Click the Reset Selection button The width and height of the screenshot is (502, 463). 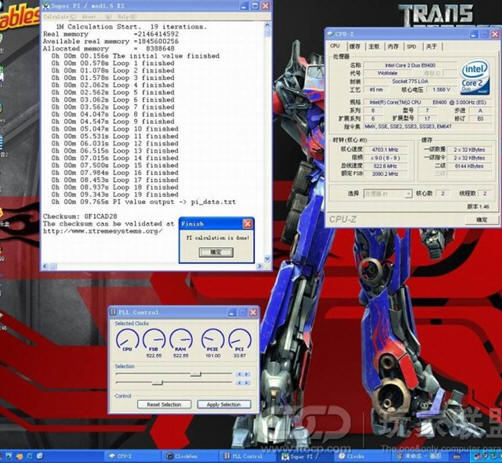click(x=164, y=404)
